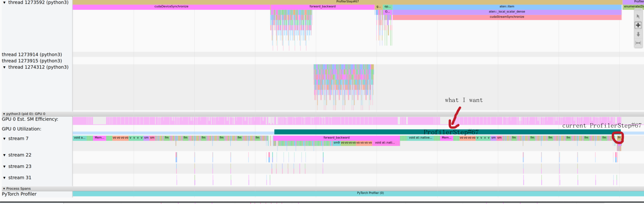Screen dimensions: 644x204
Task: Click thread 1273914 (python3) row label
Action: click(x=32, y=55)
